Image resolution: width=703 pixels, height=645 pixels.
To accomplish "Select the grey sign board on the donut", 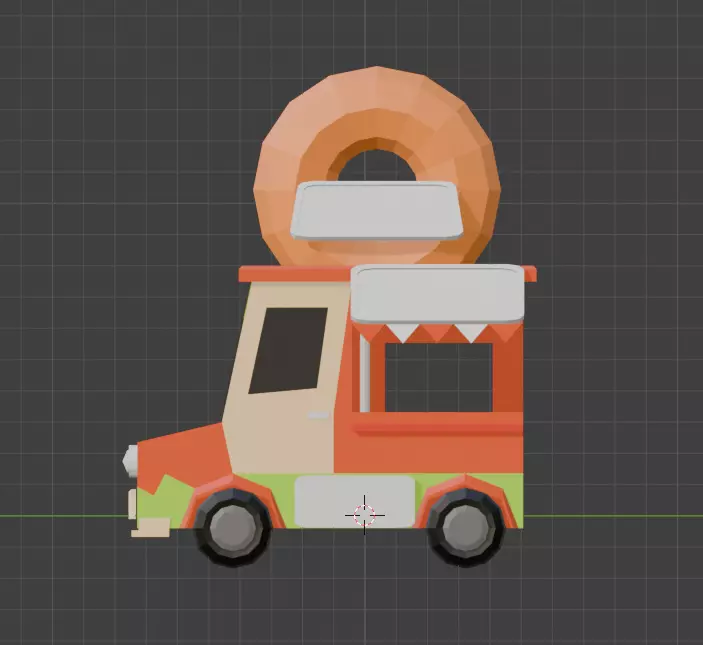I will 377,211.
